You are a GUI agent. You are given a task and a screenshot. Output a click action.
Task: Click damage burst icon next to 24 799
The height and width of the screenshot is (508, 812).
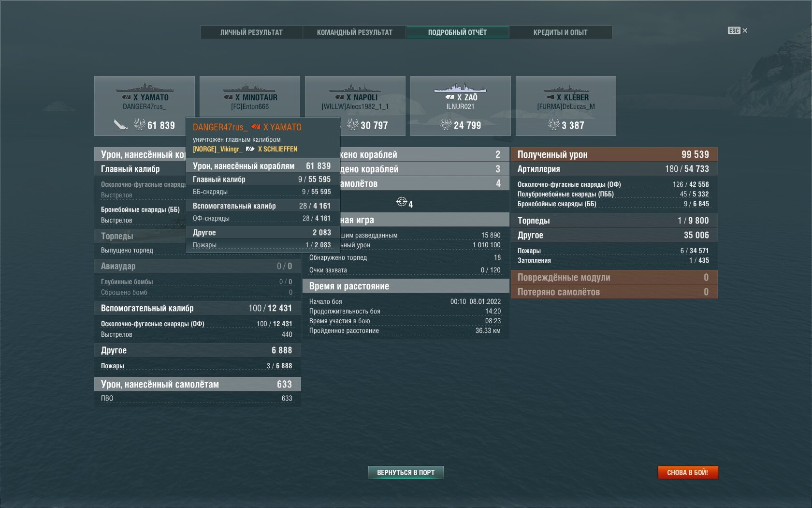[x=446, y=124]
